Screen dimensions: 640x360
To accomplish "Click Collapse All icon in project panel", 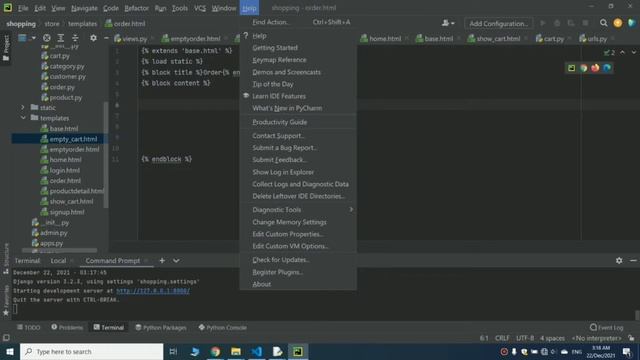I will click(75, 38).
